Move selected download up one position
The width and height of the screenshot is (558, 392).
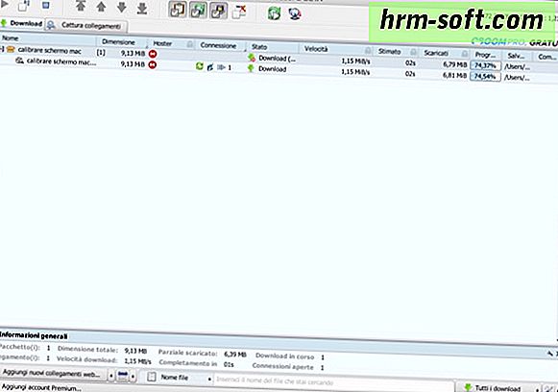101,7
